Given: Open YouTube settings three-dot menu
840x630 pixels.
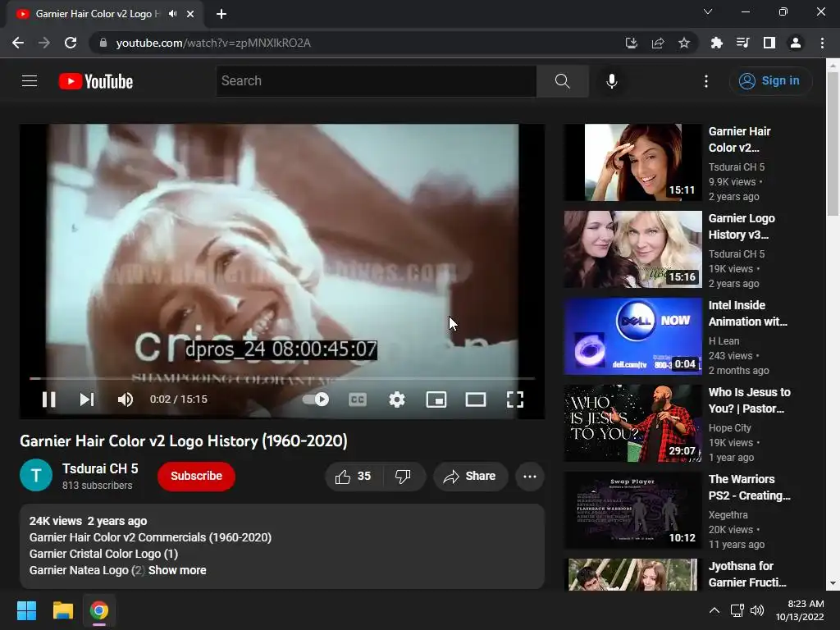Looking at the screenshot, I should pyautogui.click(x=706, y=81).
